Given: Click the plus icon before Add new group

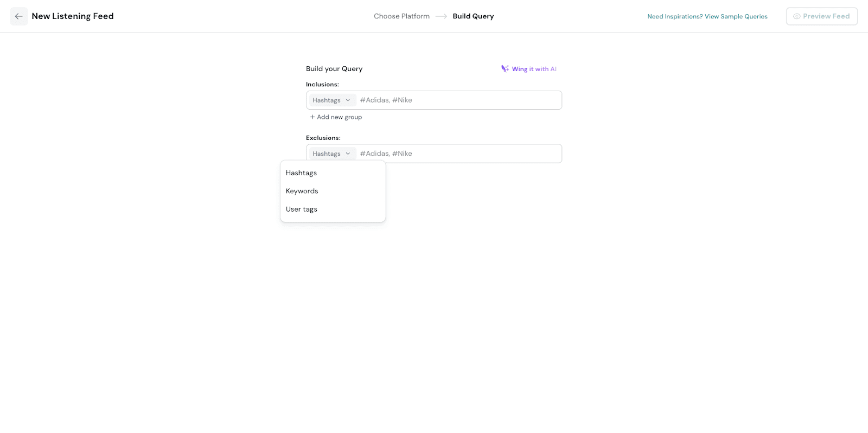Looking at the screenshot, I should click(312, 117).
